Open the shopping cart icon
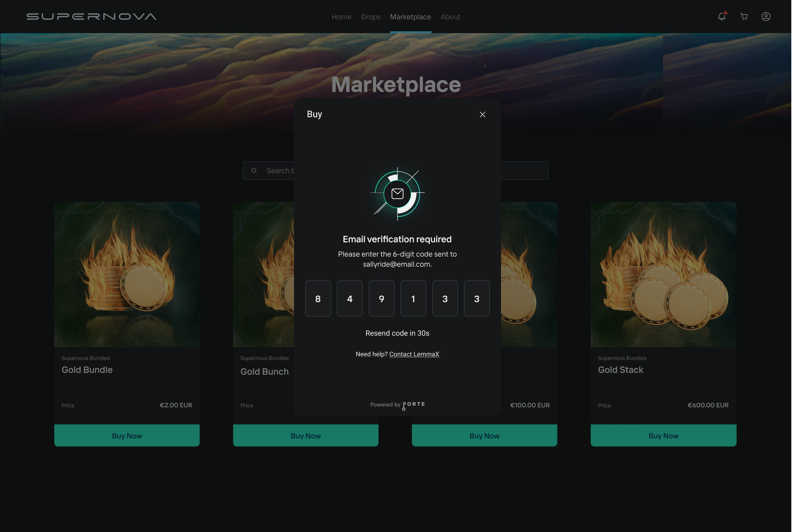Screen dimensions: 795x532 (744, 17)
